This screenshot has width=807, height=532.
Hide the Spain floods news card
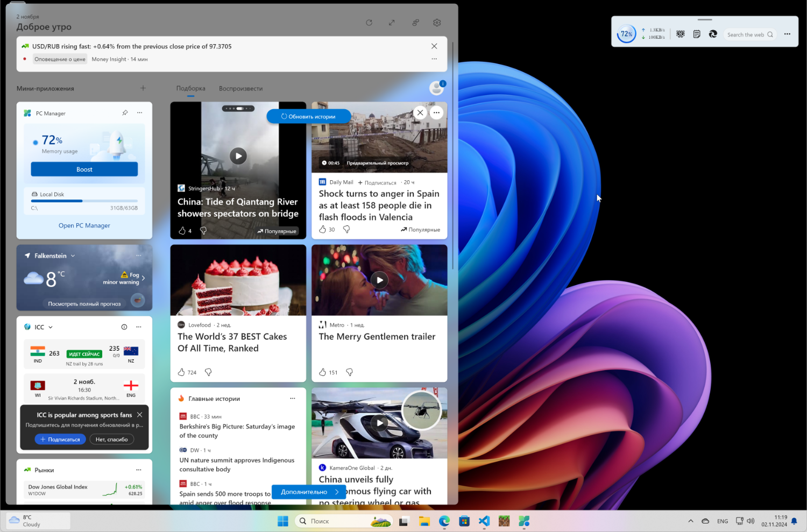(x=420, y=112)
